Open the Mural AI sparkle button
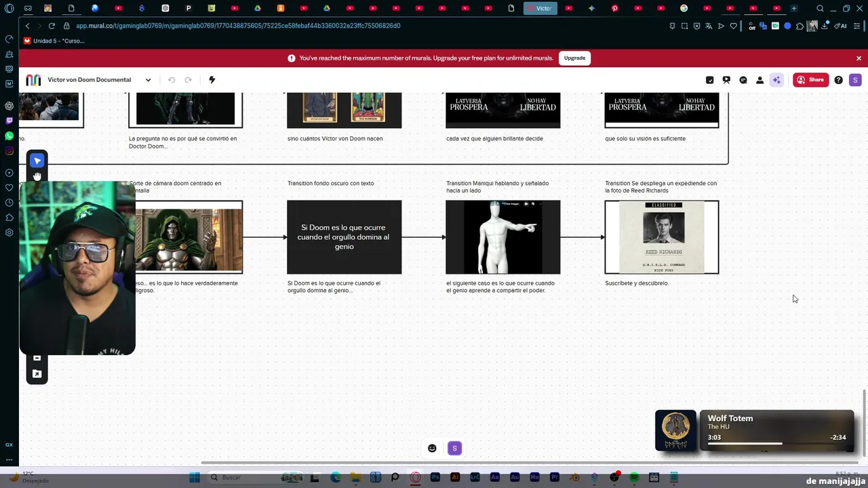 [776, 80]
